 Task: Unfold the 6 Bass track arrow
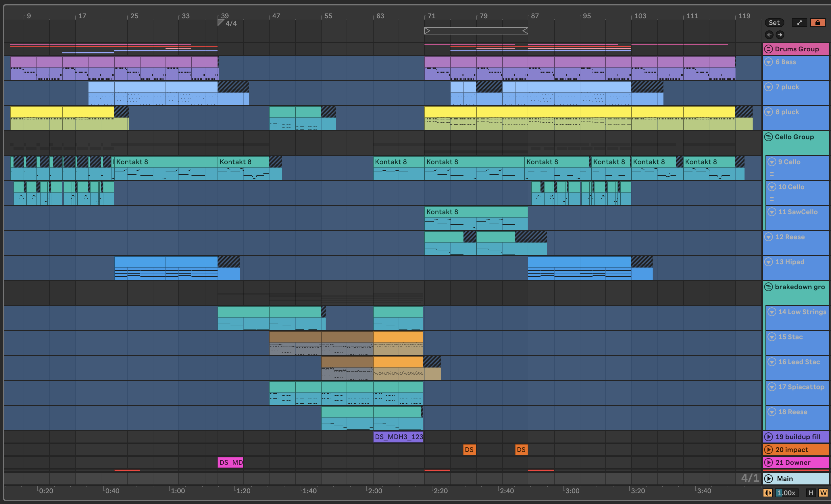(x=769, y=62)
